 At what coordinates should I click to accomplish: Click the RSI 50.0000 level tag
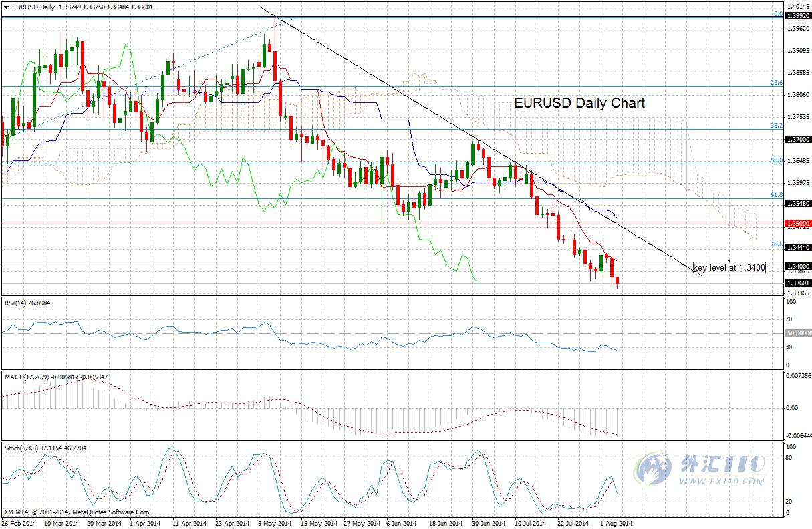[798, 332]
